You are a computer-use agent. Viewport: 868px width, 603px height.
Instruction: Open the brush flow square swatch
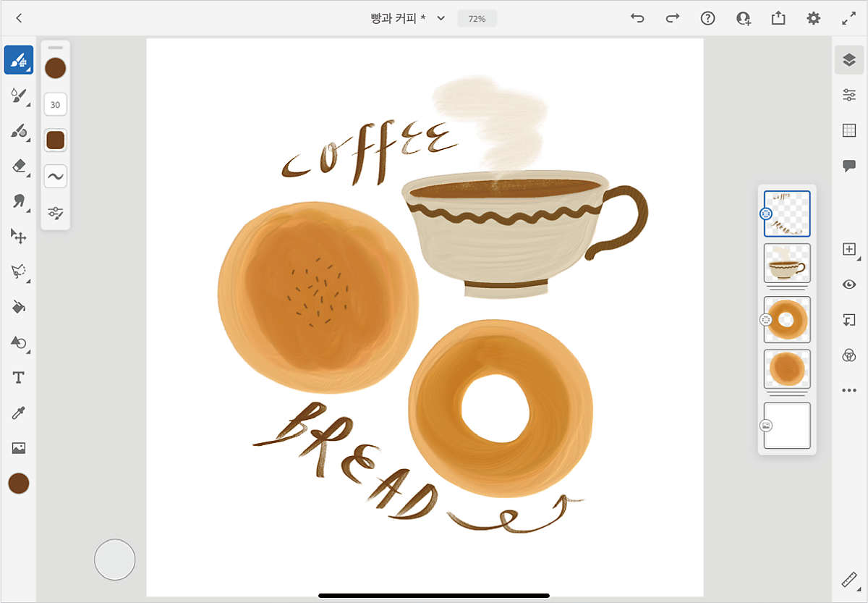click(56, 140)
